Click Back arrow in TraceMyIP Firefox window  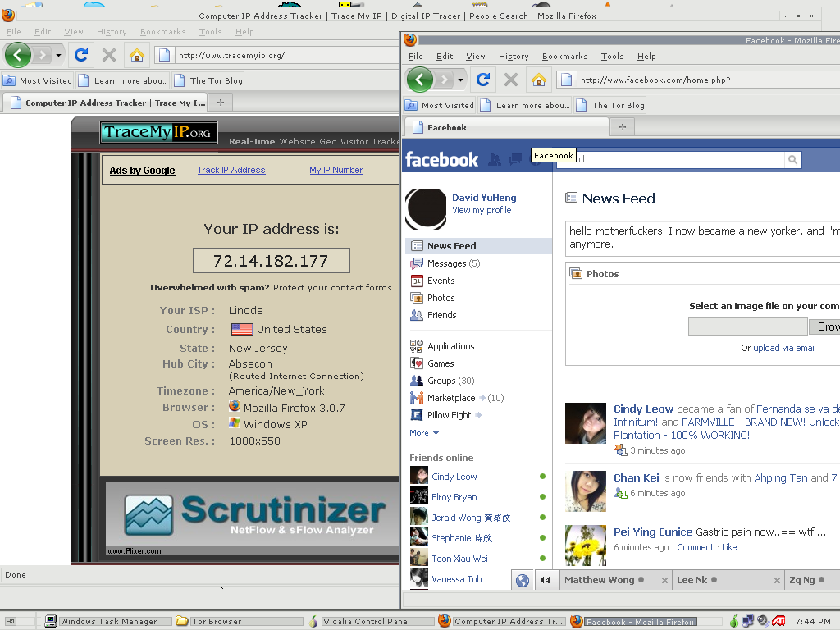[18, 55]
